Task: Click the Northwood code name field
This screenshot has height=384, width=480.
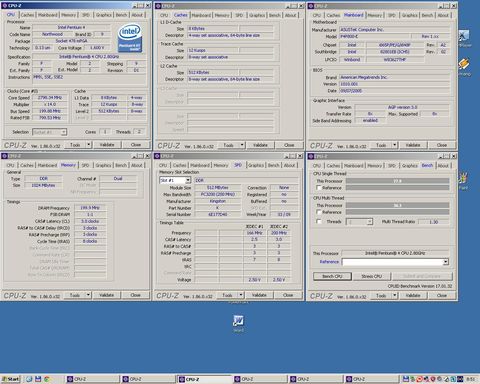Action: pos(52,34)
